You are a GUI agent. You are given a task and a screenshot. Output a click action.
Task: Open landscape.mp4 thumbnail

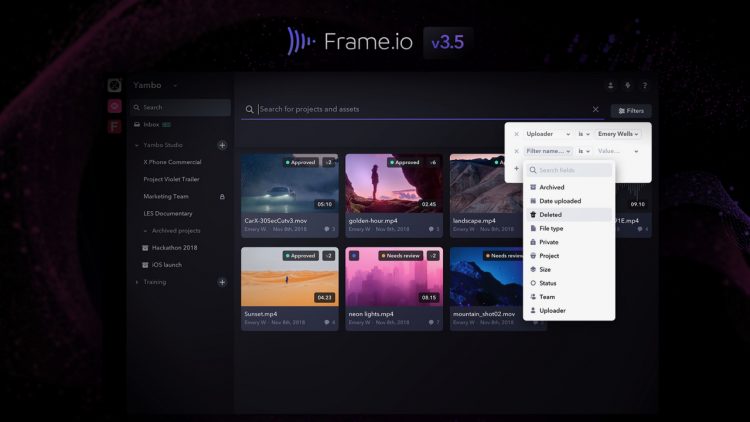tap(486, 184)
